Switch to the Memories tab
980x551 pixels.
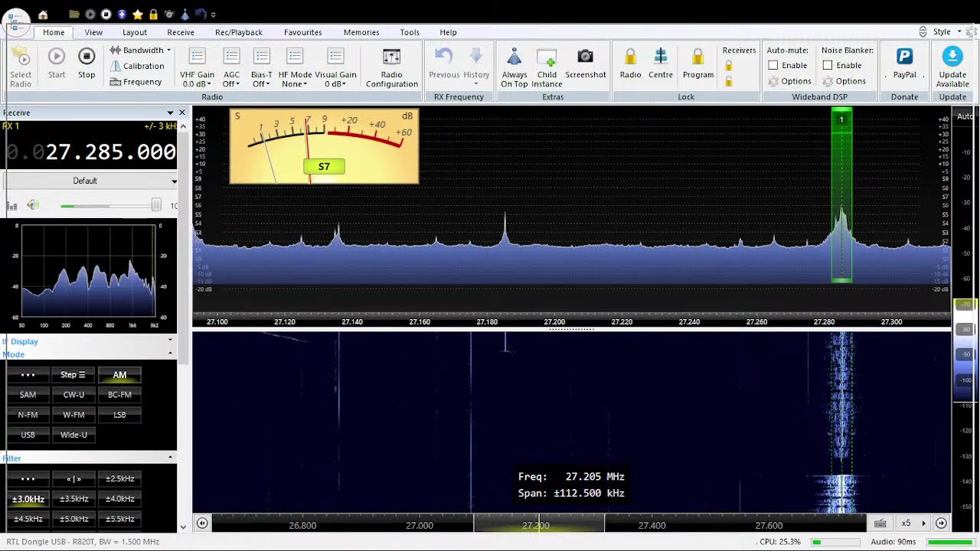[361, 32]
